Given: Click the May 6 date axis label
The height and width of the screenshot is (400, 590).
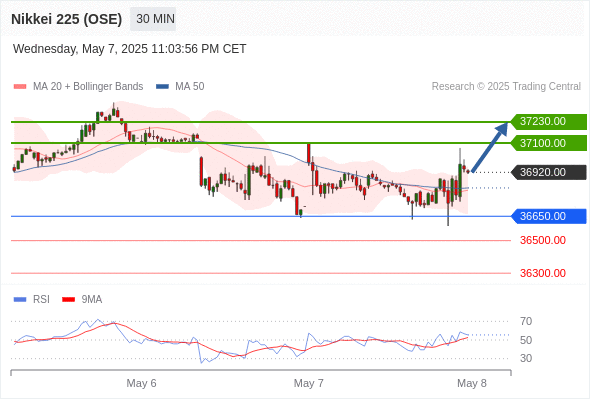Looking at the screenshot, I should click(141, 383).
